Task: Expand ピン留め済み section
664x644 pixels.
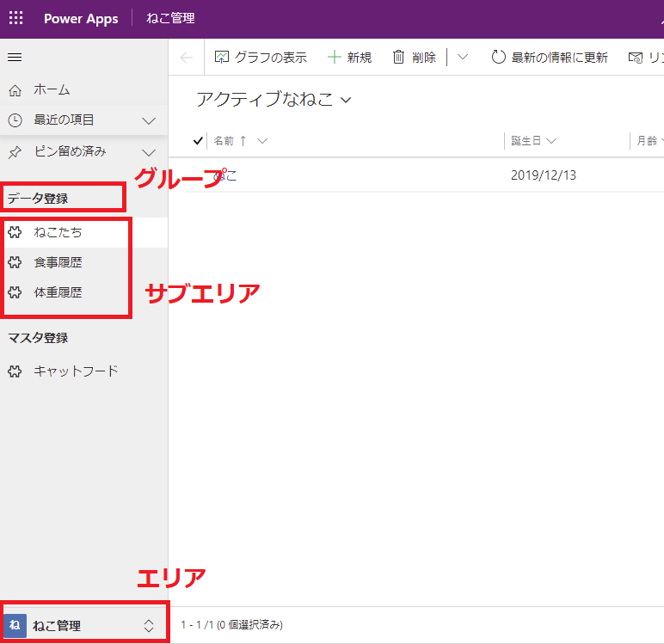Action: click(x=148, y=152)
